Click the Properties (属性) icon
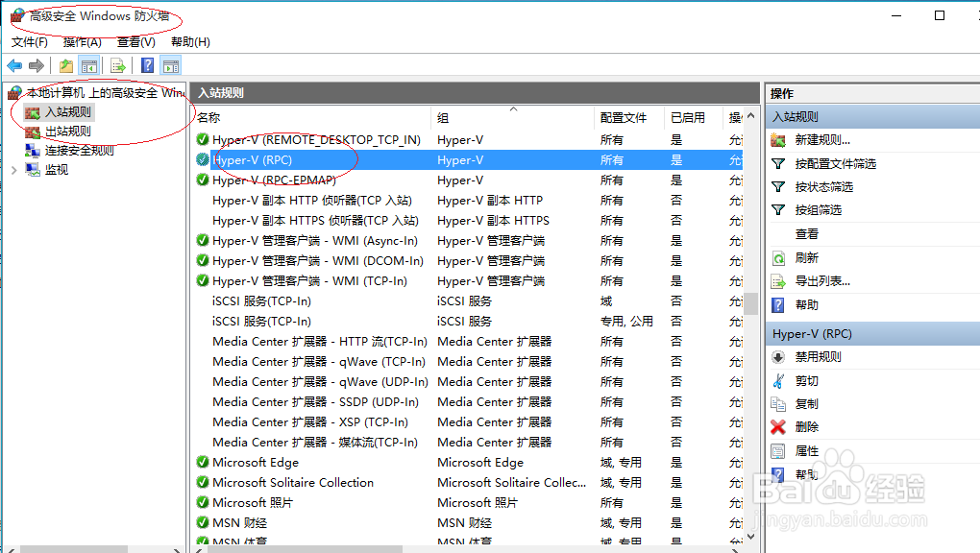 778,451
